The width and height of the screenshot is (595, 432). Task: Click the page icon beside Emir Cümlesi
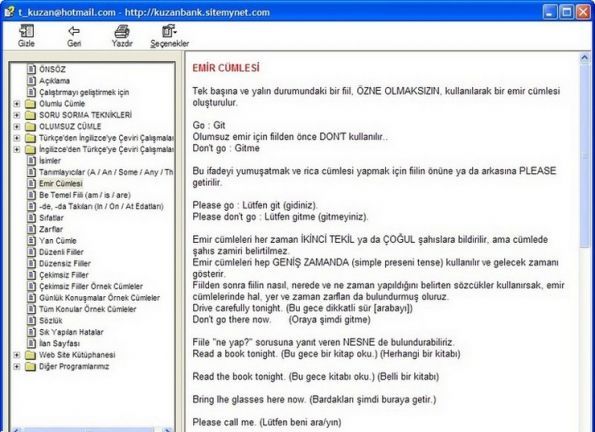[x=31, y=183]
